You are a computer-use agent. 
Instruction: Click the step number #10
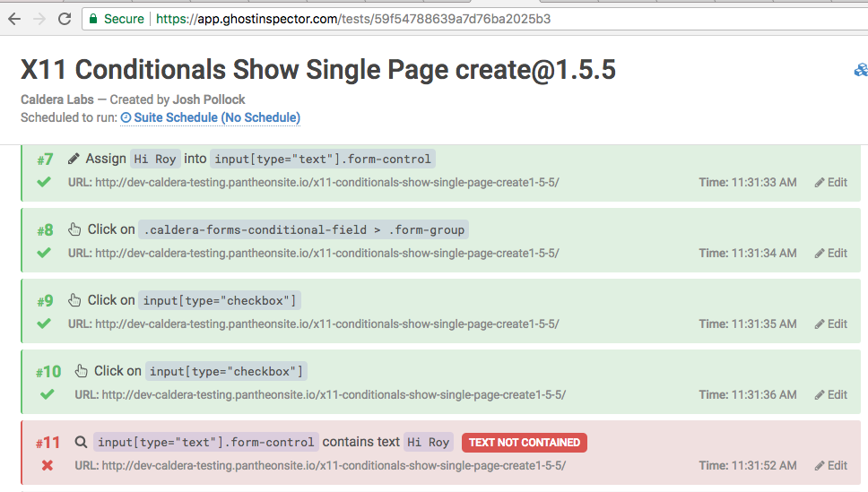click(48, 372)
